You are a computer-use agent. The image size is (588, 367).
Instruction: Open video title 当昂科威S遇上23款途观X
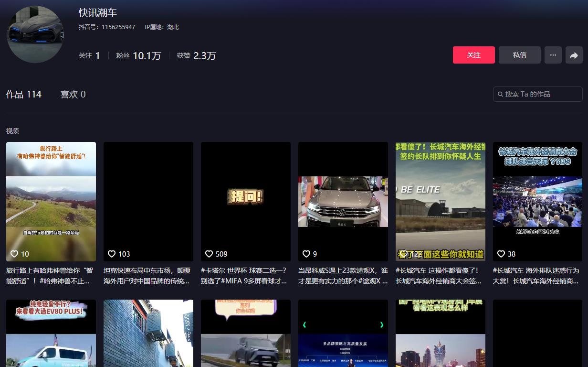pos(343,276)
